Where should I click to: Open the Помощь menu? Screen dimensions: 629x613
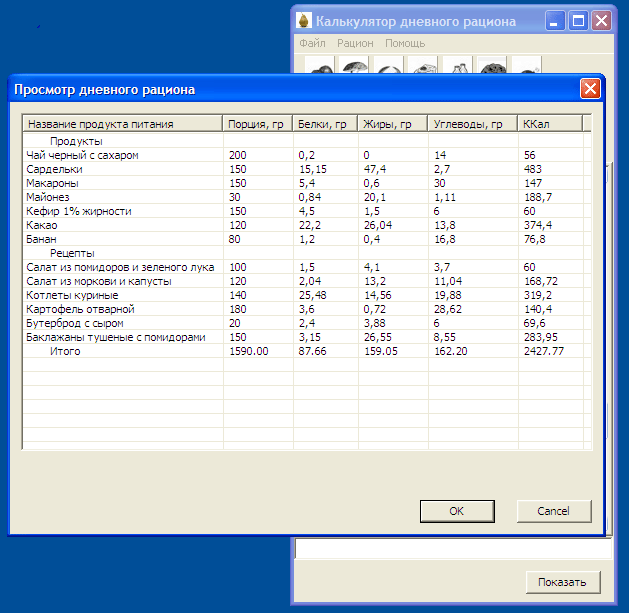coord(405,43)
